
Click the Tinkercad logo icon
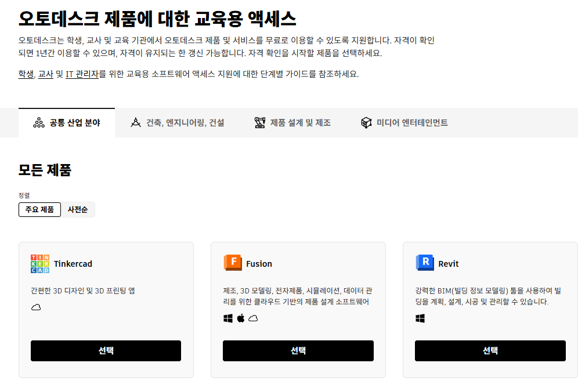pos(40,263)
